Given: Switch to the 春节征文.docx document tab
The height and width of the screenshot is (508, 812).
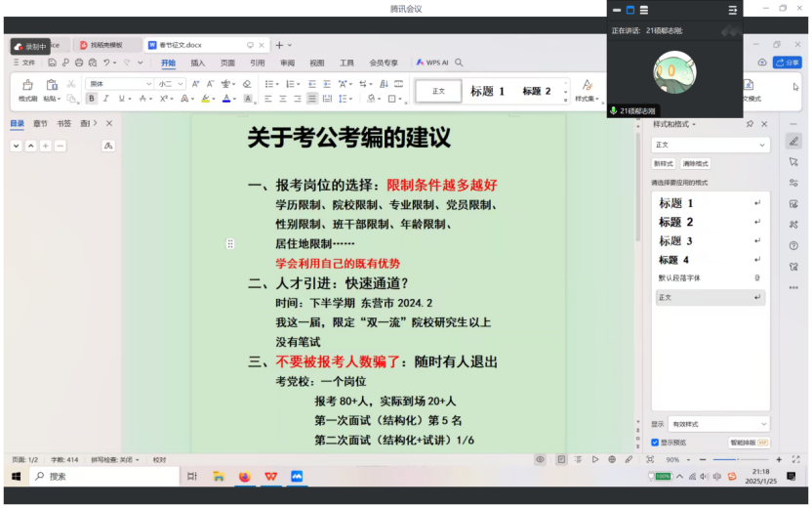Looking at the screenshot, I should [x=182, y=45].
